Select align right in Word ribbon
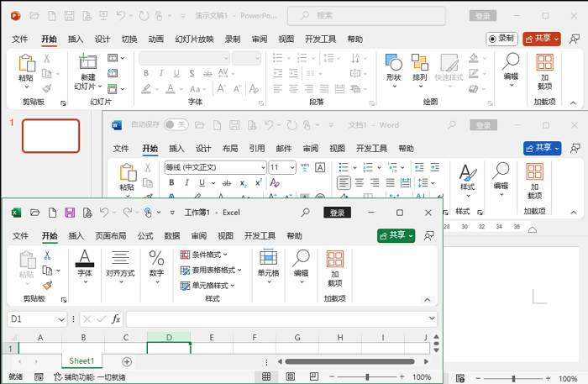 click(x=375, y=182)
